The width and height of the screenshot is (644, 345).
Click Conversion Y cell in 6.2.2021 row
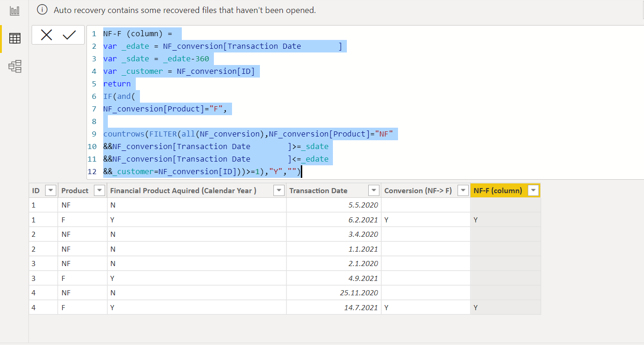click(425, 220)
